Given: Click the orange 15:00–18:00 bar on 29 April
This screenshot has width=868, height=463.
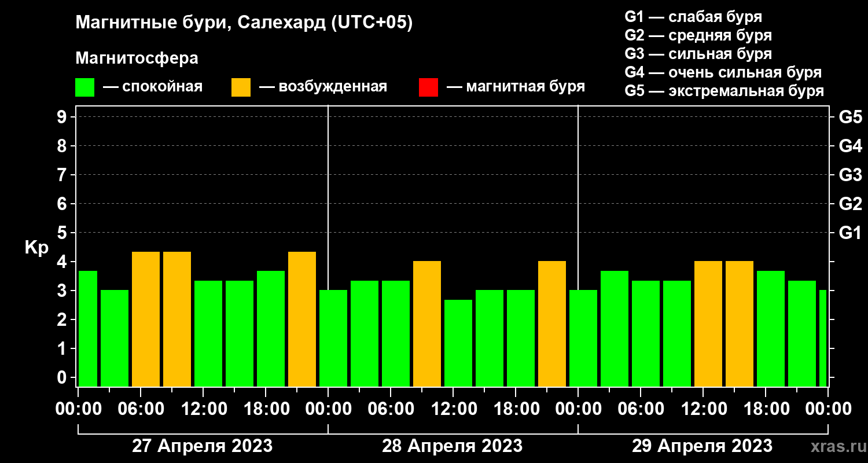Looking at the screenshot, I should [740, 324].
